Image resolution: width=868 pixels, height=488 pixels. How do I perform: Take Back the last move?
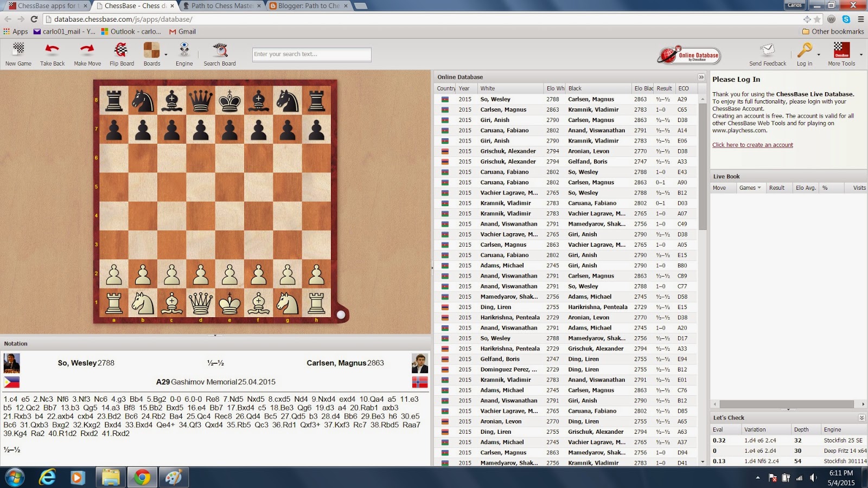coord(52,54)
